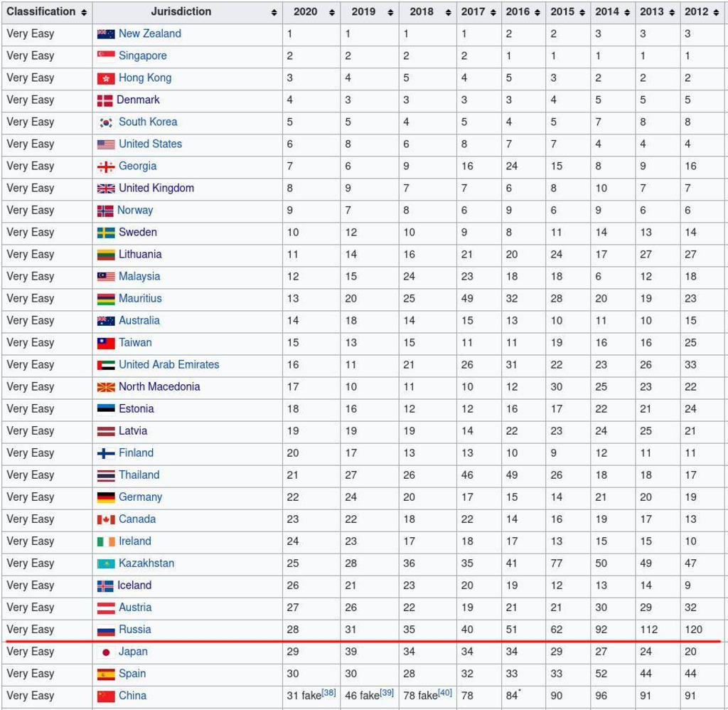This screenshot has width=728, height=710.
Task: Click the Mauritius flag icon
Action: 106,299
